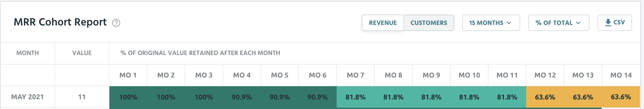The height and width of the screenshot is (109, 644).
Task: Select the MO 7 column header
Action: tap(355, 75)
